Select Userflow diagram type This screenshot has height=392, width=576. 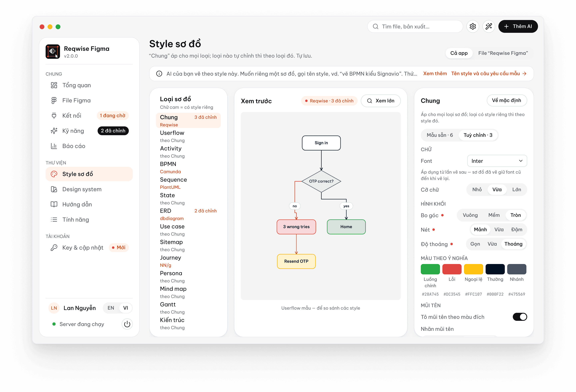tap(188, 136)
